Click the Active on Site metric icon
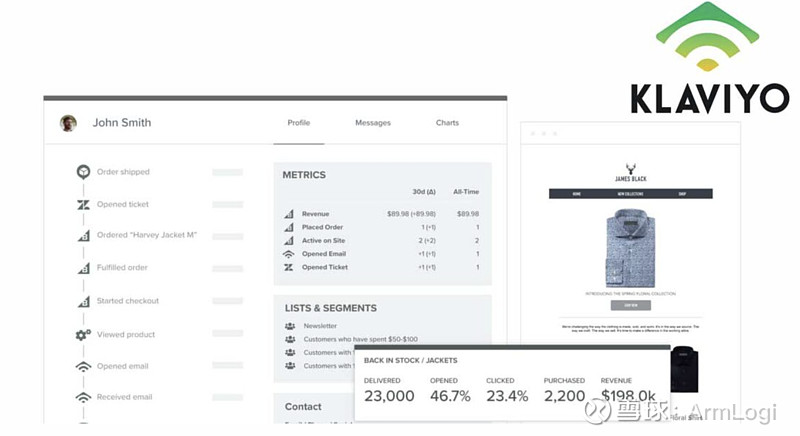800x436 pixels. [x=289, y=240]
